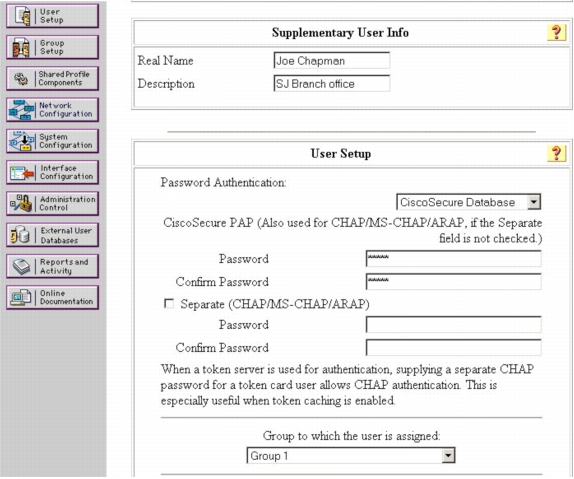Open Interface Configuration section
This screenshot has height=479, width=574.
pos(52,172)
